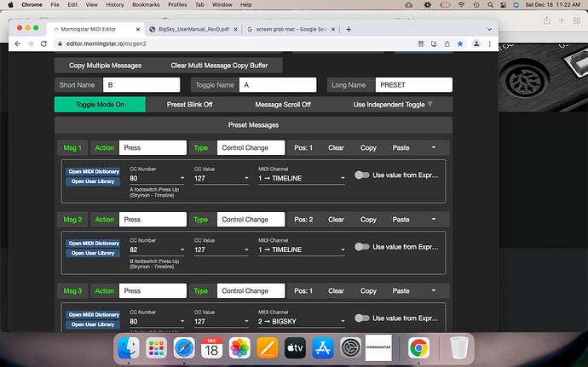Open Msg 1 CC Value dropdown
The height and width of the screenshot is (367, 588).
click(222, 179)
